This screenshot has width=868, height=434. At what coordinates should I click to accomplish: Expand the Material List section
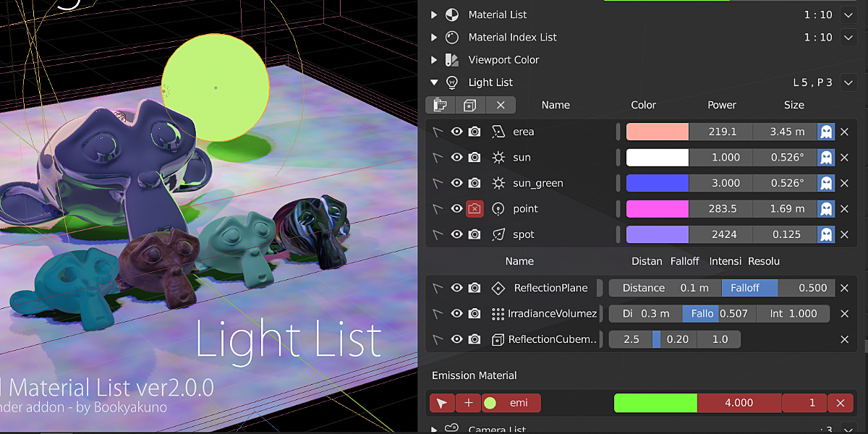(434, 14)
